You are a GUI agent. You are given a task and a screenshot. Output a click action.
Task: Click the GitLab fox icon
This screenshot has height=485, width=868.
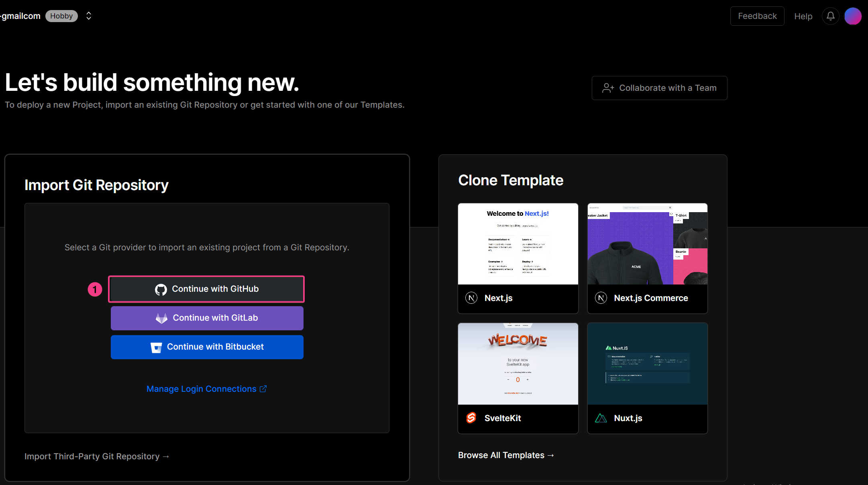161,318
